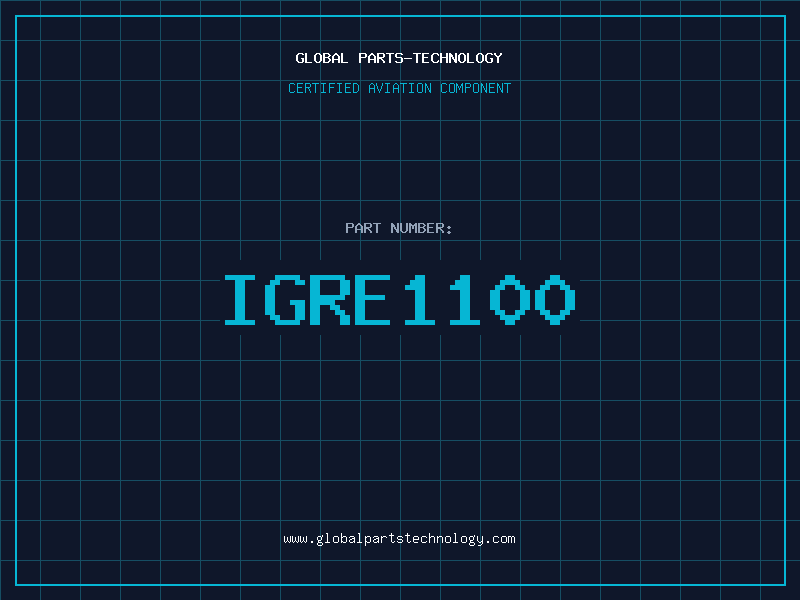Click the GLOBAL PARTS-TECHNOLOGY company title
This screenshot has height=600, width=800.
(x=399, y=58)
